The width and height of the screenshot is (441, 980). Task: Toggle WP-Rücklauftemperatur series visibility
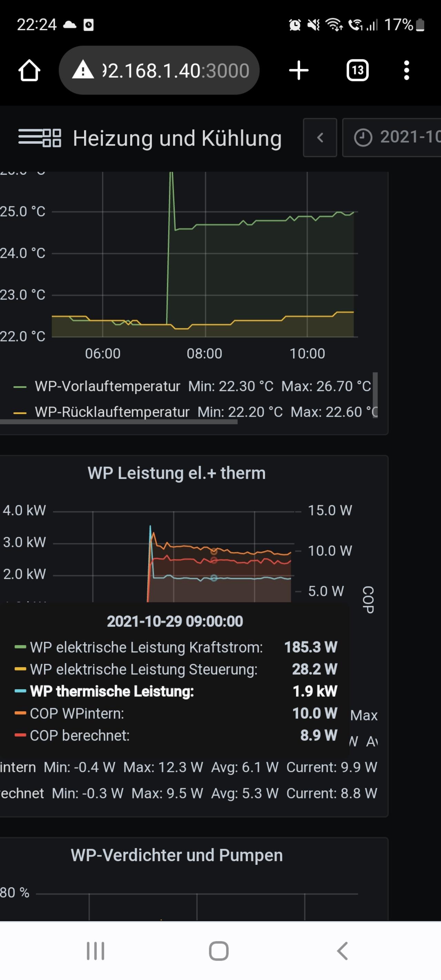[x=112, y=412]
